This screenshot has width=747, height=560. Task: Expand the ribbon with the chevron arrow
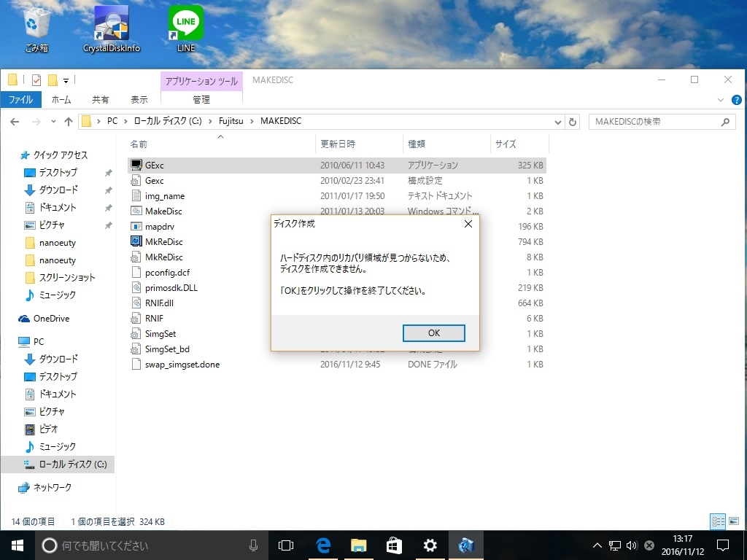[x=720, y=100]
